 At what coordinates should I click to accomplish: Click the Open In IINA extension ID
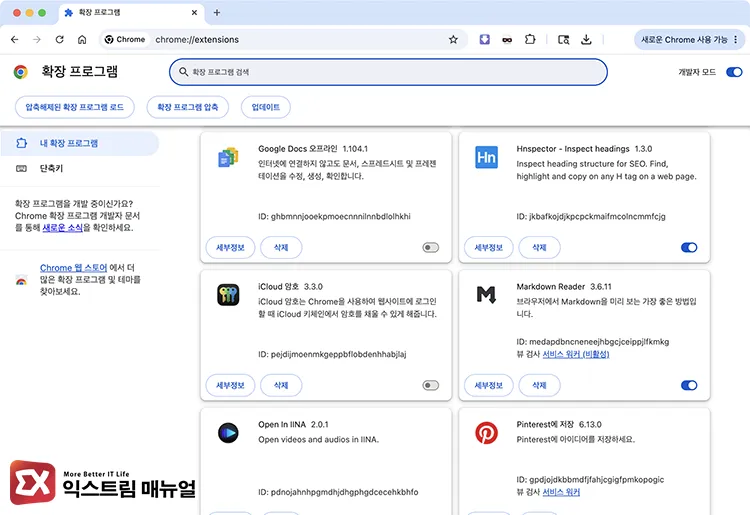click(x=338, y=492)
